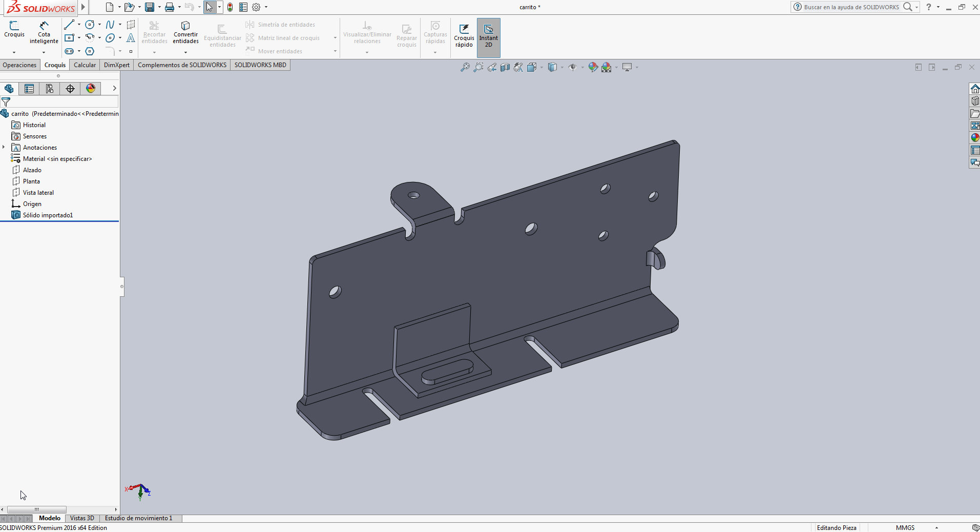Click the Previous View icon
This screenshot has width=980, height=532.
tap(492, 67)
